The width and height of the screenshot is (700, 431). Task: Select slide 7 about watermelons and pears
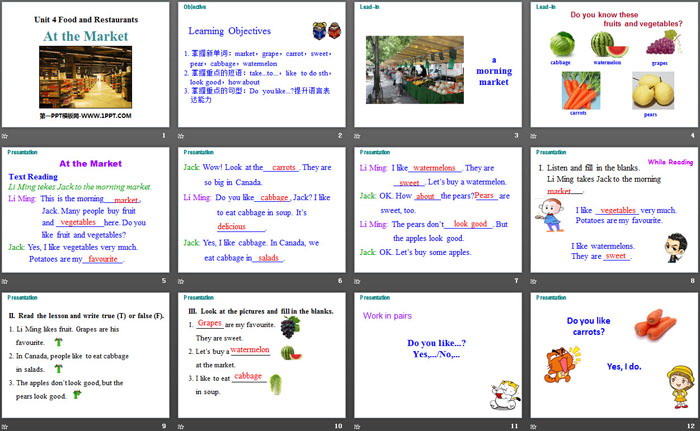click(x=437, y=217)
